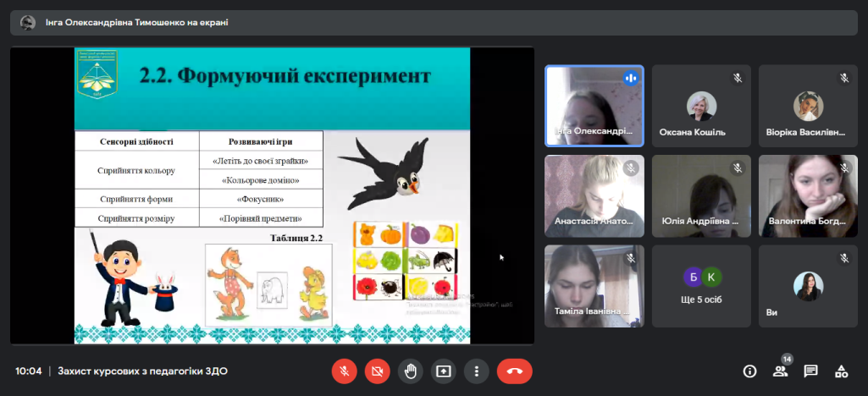
Task: Click the '10:04' clock text
Action: [x=28, y=371]
